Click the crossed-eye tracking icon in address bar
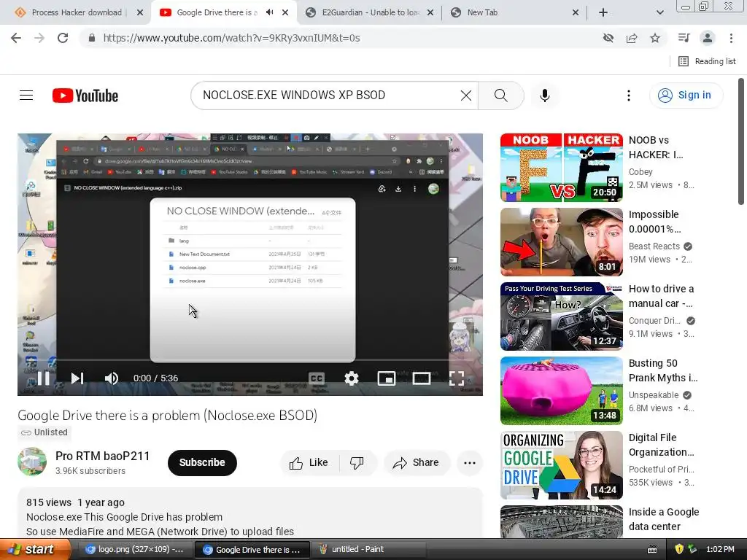Image resolution: width=747 pixels, height=560 pixels. 608,38
